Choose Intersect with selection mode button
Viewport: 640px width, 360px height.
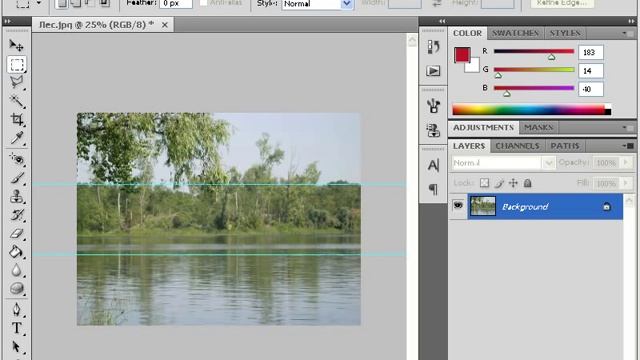tap(104, 3)
